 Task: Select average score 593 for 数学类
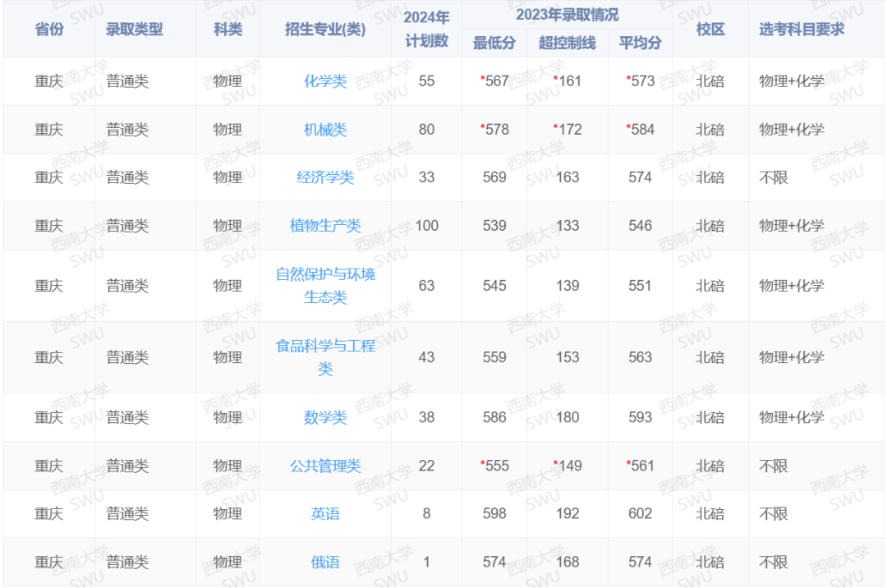click(641, 417)
